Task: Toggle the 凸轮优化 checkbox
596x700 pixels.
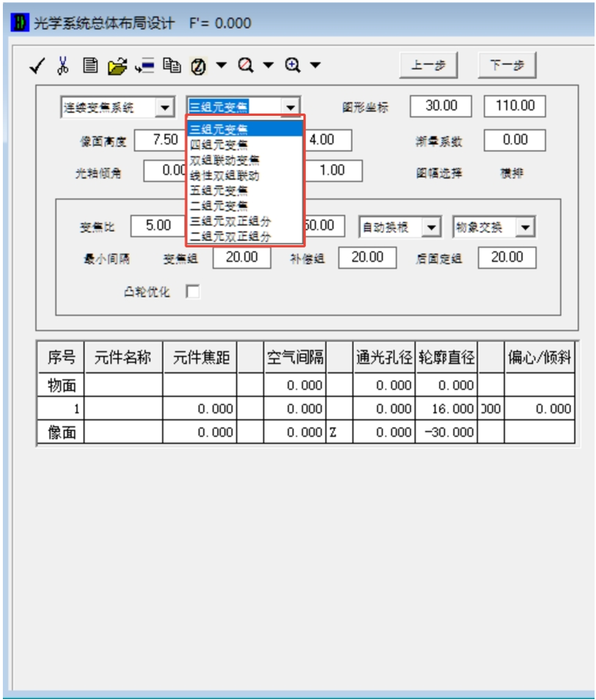Action: [x=193, y=291]
